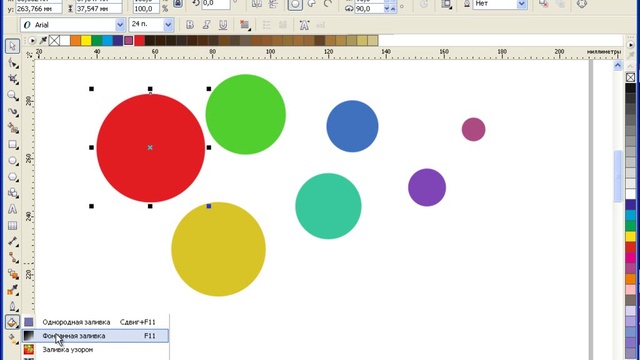
Task: Click the convert to curves button
Action: [582, 4]
